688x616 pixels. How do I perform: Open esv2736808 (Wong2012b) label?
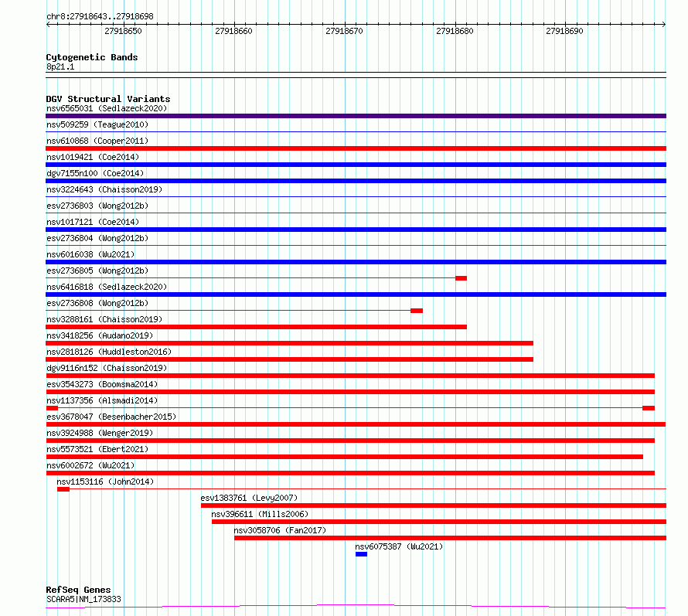click(97, 303)
